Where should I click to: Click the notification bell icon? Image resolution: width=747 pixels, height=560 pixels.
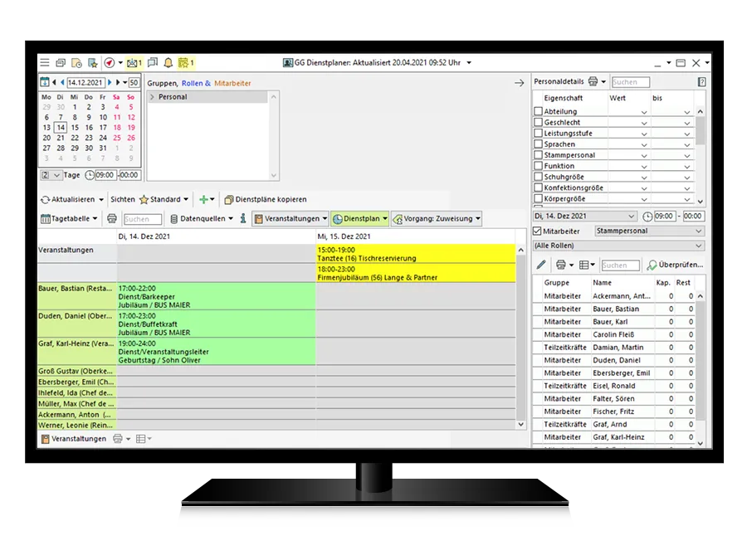tap(168, 62)
